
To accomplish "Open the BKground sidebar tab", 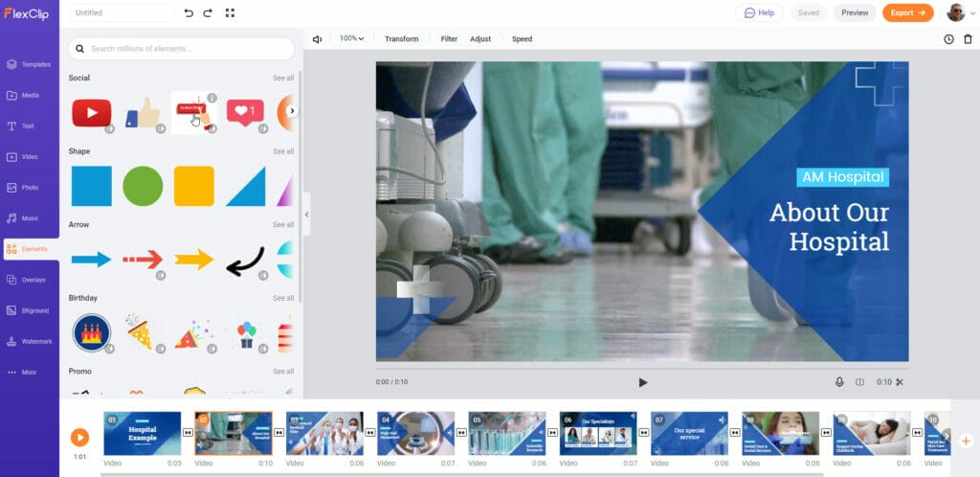I will pos(30,310).
